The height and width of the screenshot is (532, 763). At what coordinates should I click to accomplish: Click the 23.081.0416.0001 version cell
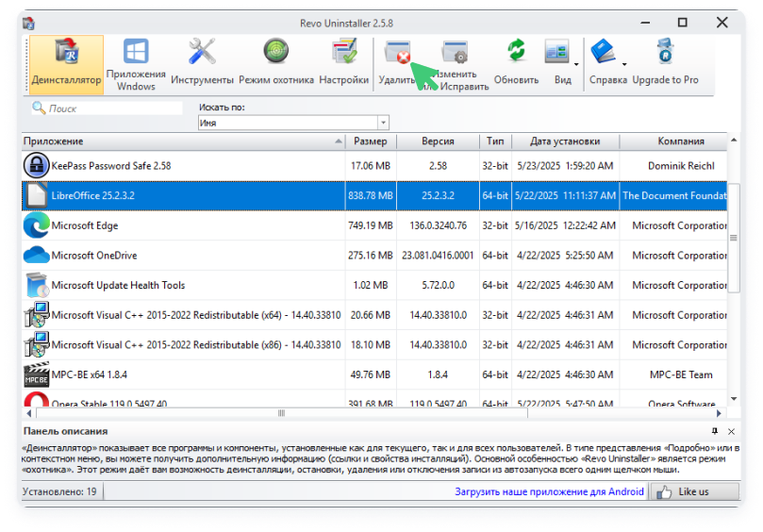(x=438, y=255)
